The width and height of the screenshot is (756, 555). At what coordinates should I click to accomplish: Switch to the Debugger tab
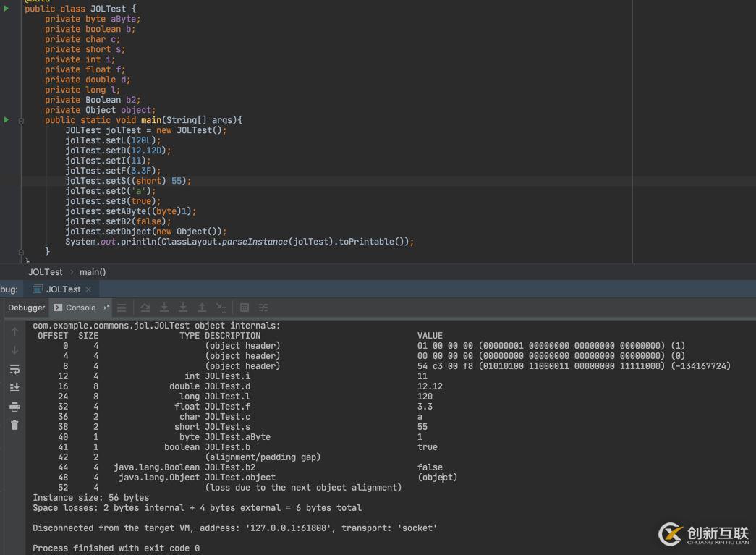(x=26, y=308)
